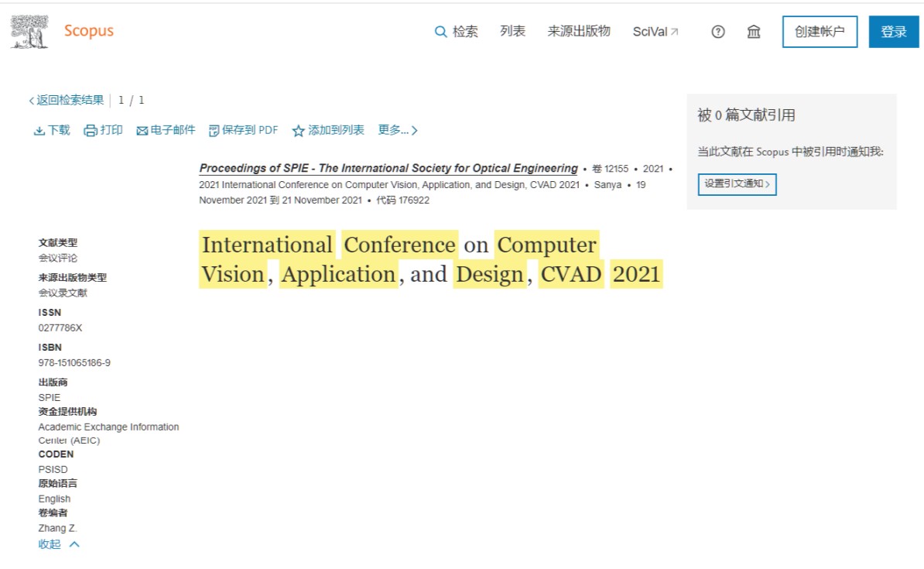
Task: Open the 检索 search menu item
Action: 465,32
